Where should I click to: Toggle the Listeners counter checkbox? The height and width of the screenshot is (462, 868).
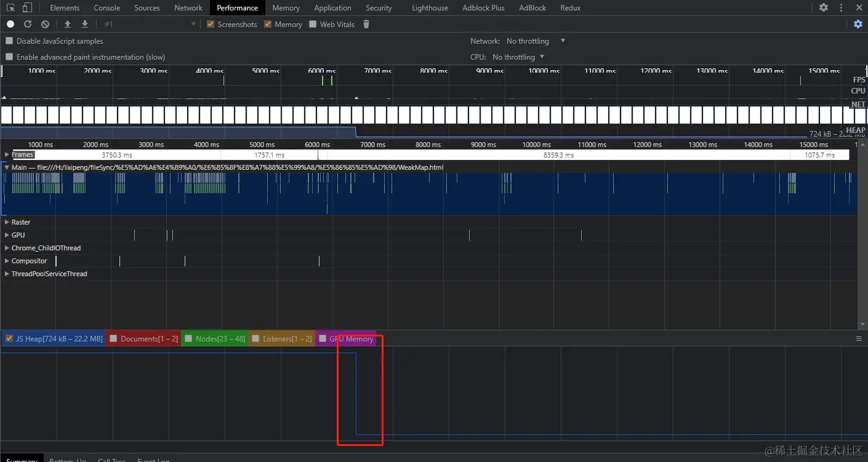click(x=255, y=338)
